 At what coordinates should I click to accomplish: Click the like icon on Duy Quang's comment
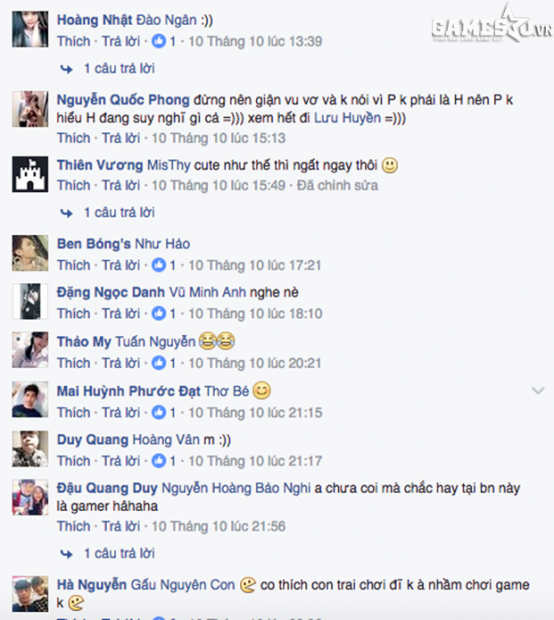pyautogui.click(x=159, y=461)
